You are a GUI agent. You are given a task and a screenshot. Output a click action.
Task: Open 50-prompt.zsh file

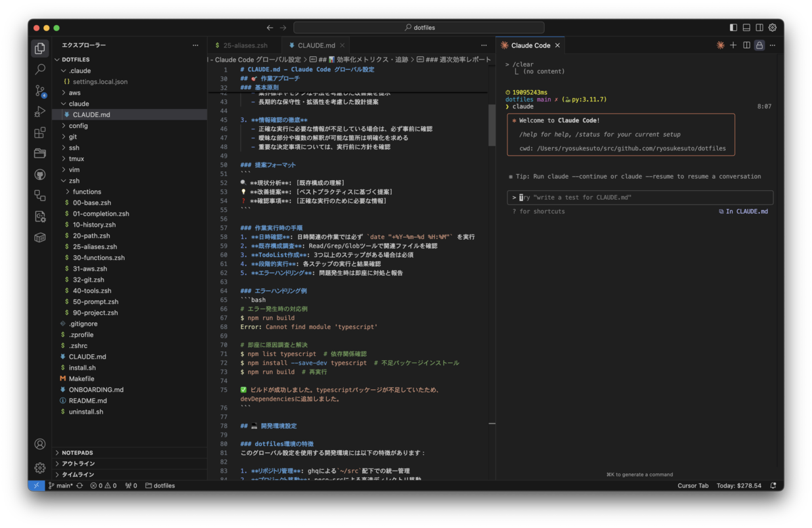pos(95,301)
